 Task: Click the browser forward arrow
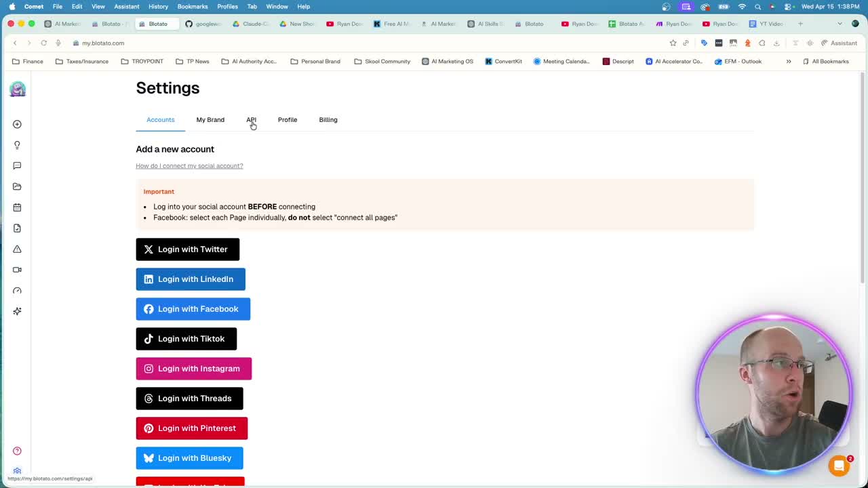[29, 43]
